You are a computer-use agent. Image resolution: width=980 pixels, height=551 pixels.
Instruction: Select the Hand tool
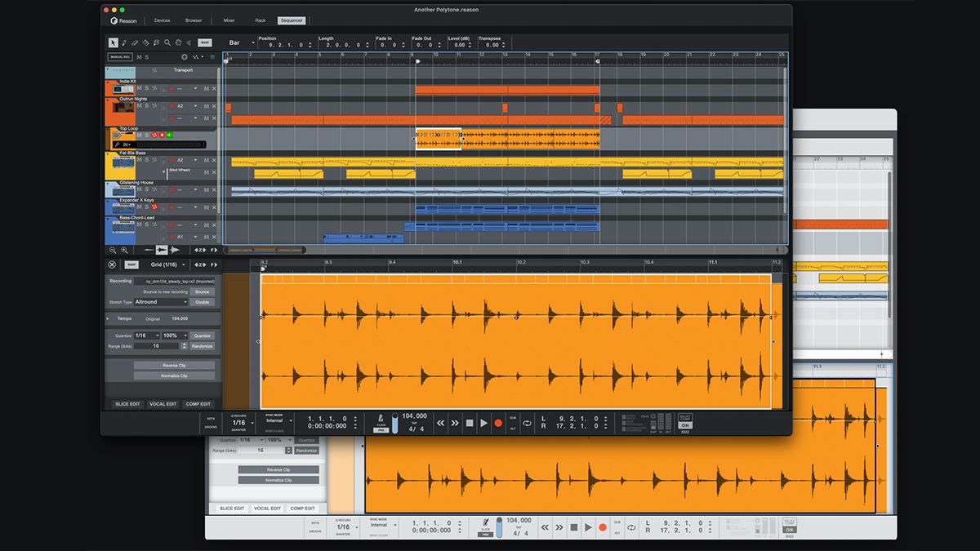[178, 42]
